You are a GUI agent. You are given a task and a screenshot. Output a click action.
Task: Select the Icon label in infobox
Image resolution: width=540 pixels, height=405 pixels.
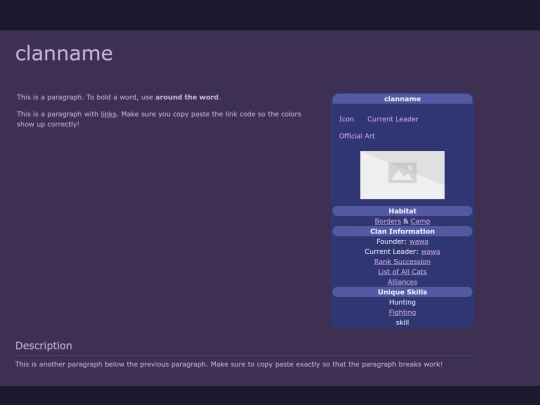pyautogui.click(x=346, y=119)
